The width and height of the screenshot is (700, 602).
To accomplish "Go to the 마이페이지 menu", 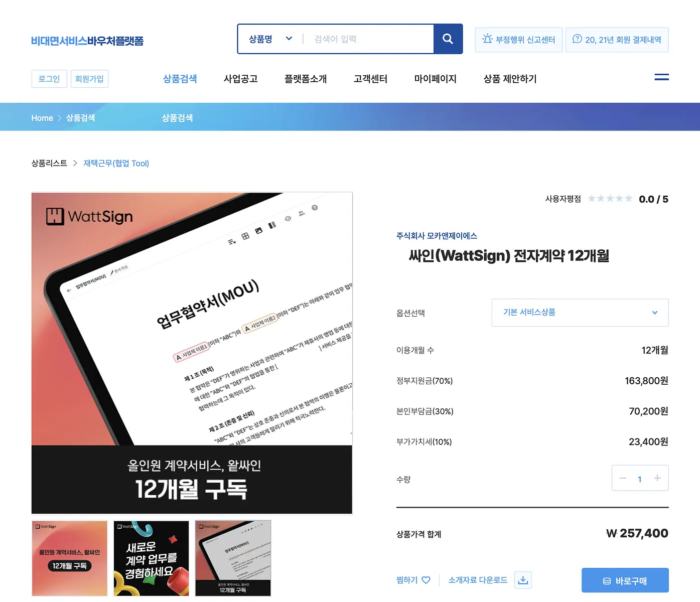I will coord(435,79).
